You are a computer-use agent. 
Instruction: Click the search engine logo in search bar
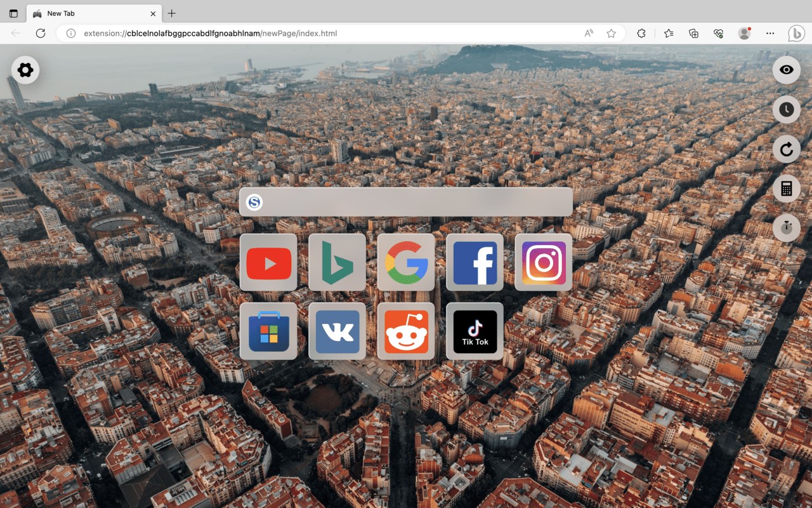click(254, 202)
